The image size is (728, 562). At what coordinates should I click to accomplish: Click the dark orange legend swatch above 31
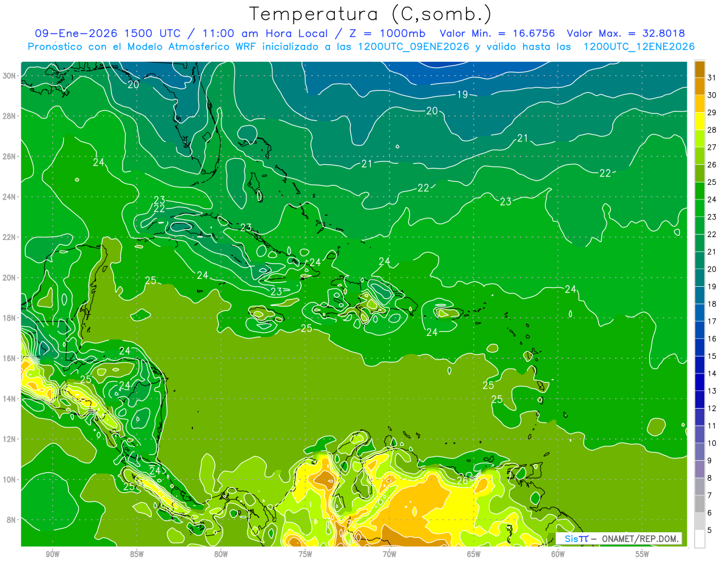tap(699, 69)
